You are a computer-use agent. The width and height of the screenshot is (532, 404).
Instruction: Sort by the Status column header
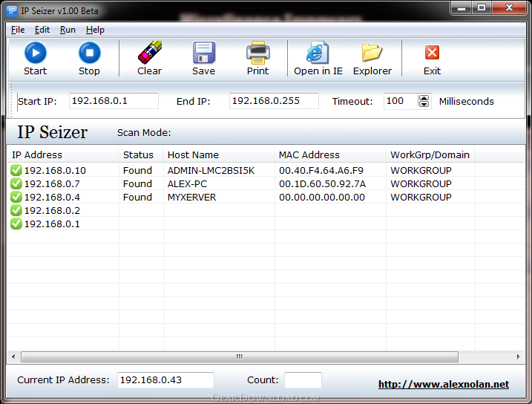tap(141, 154)
